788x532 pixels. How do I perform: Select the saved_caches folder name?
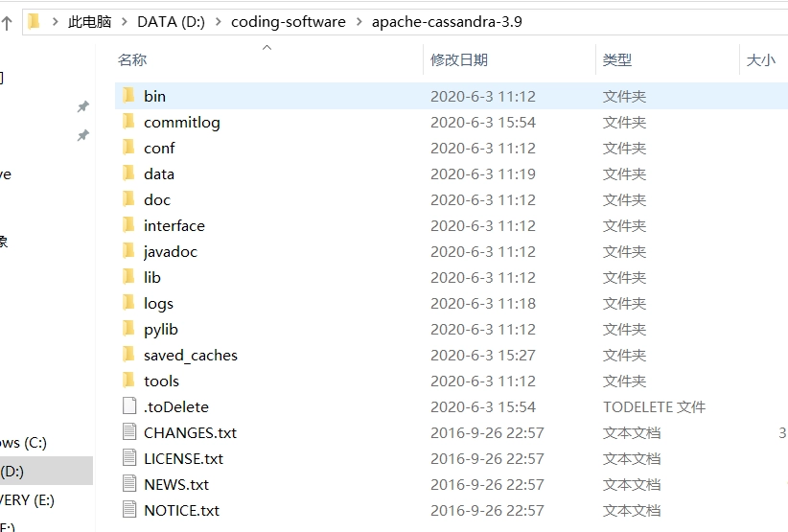point(191,356)
